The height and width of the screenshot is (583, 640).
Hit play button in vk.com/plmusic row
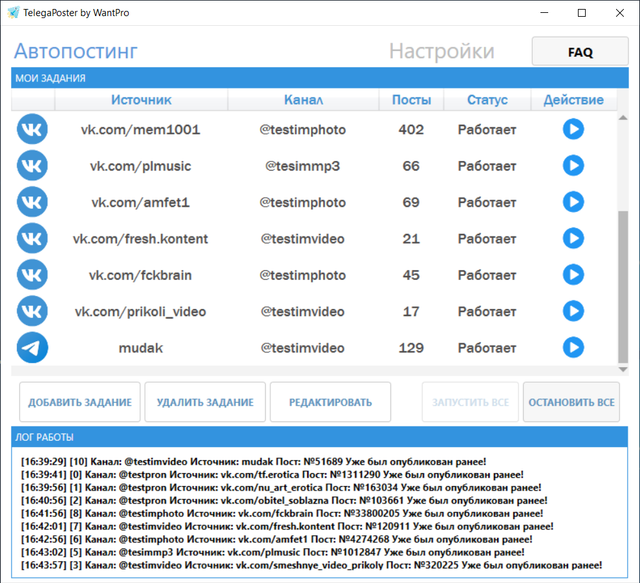pyautogui.click(x=573, y=165)
